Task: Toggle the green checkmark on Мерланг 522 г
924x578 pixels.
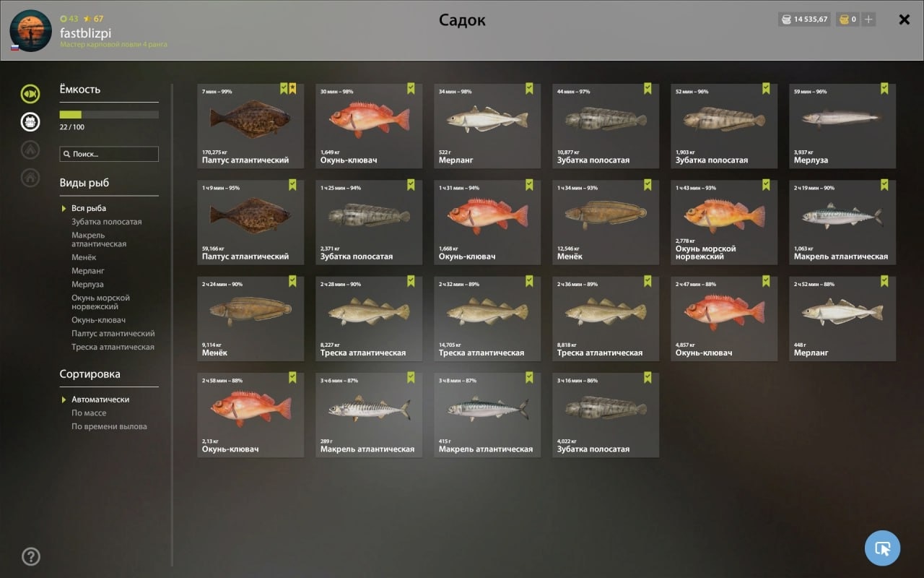Action: [529, 89]
